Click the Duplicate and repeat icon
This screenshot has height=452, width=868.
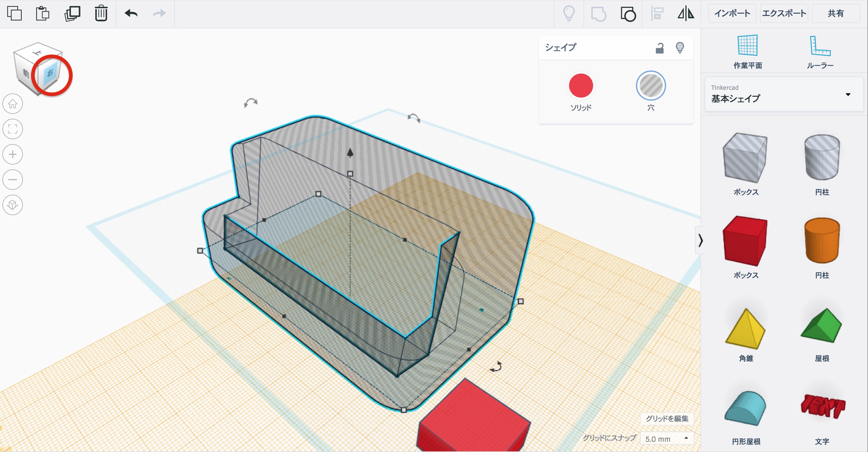(x=72, y=14)
